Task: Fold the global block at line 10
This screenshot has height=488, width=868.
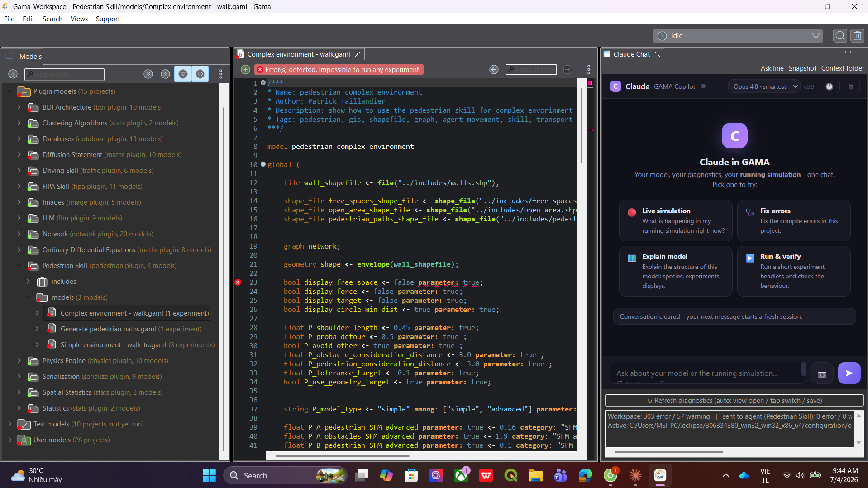Action: 263,164
